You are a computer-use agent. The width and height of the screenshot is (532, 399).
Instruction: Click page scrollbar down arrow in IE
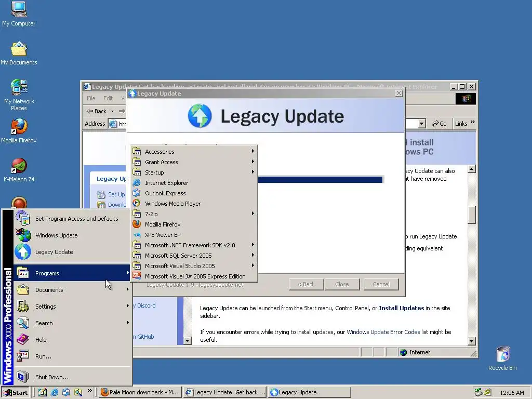tap(472, 341)
